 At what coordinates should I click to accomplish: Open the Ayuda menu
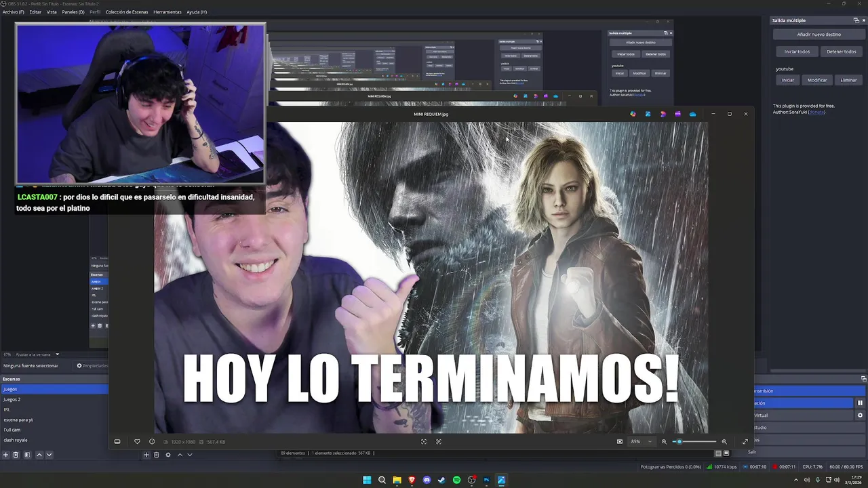(x=197, y=12)
